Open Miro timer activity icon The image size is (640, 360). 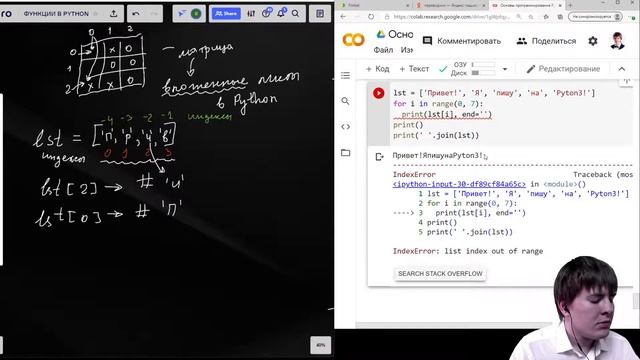tap(267, 13)
